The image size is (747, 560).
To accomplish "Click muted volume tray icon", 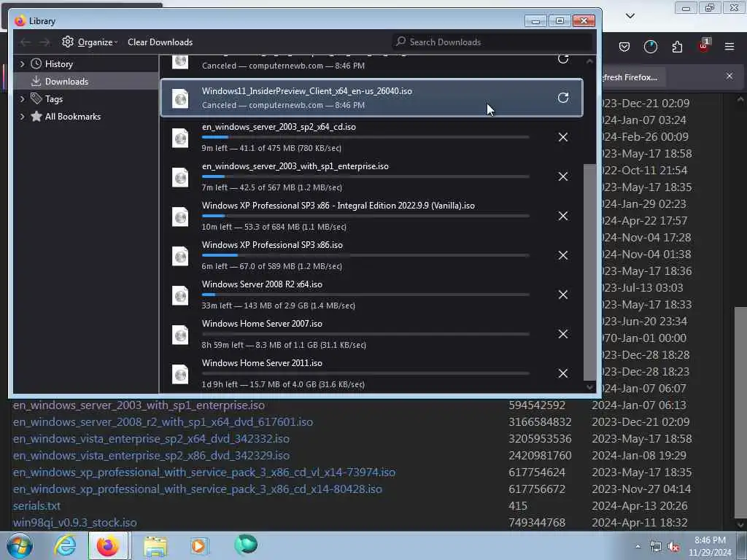I will coord(673,547).
